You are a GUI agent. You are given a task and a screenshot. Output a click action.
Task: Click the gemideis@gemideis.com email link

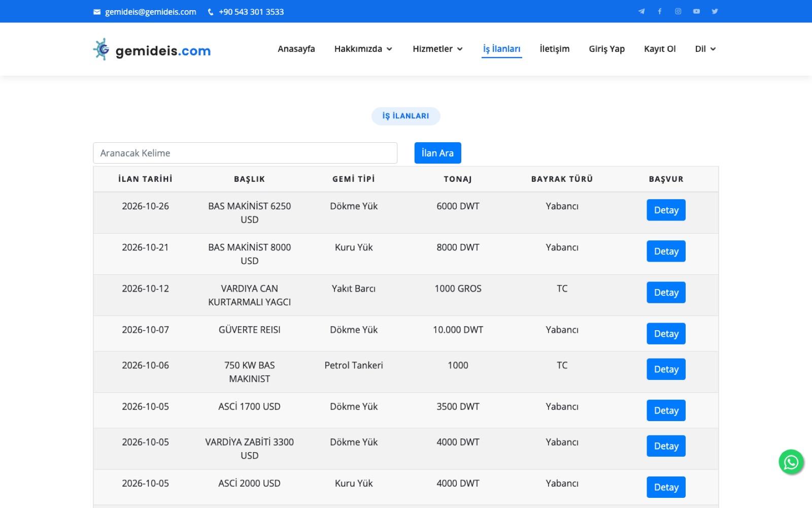(150, 12)
